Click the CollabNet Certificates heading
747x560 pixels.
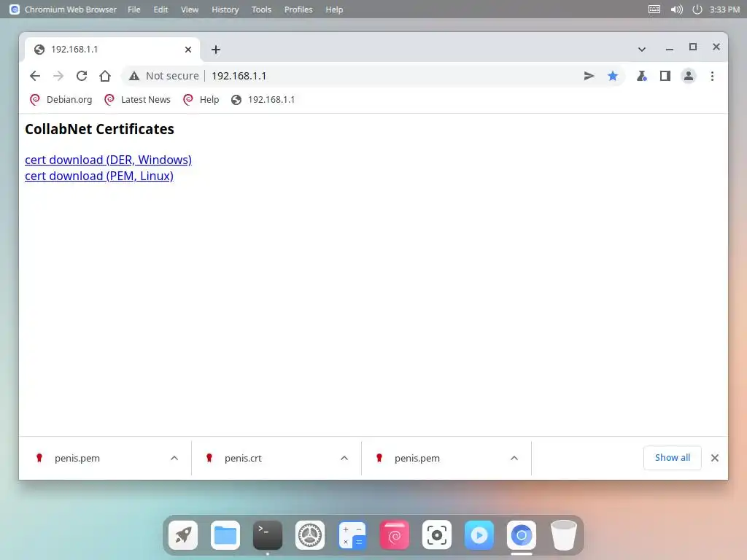[99, 129]
